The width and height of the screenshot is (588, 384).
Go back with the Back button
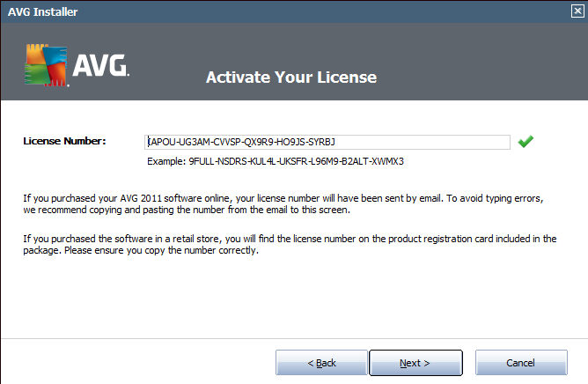(x=321, y=363)
